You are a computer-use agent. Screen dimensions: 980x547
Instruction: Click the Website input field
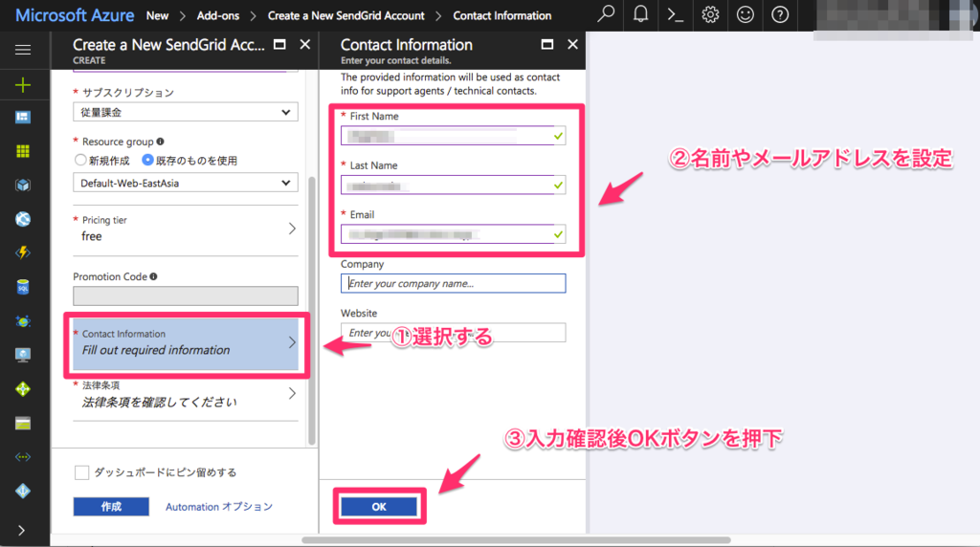click(x=453, y=333)
